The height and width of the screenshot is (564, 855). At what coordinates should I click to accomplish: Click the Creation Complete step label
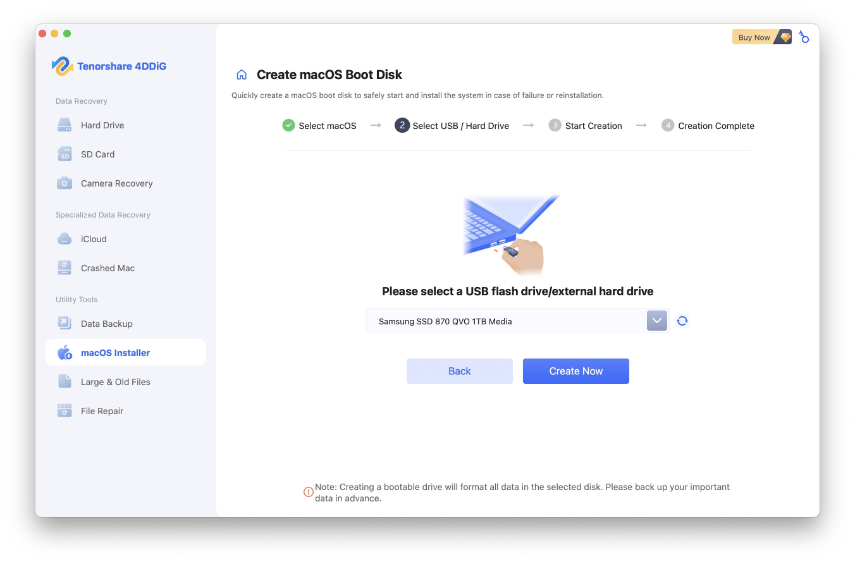click(x=716, y=126)
